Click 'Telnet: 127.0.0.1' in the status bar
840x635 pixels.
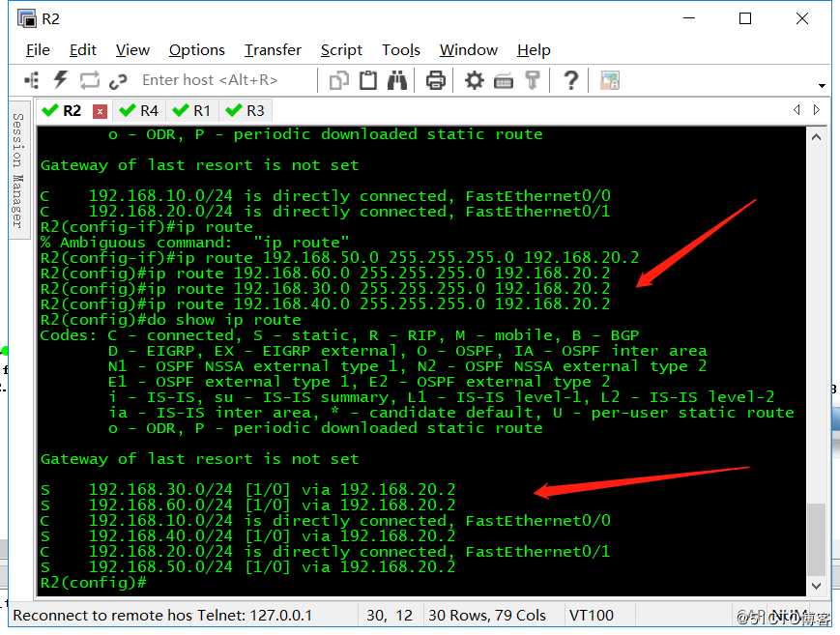pos(254,615)
